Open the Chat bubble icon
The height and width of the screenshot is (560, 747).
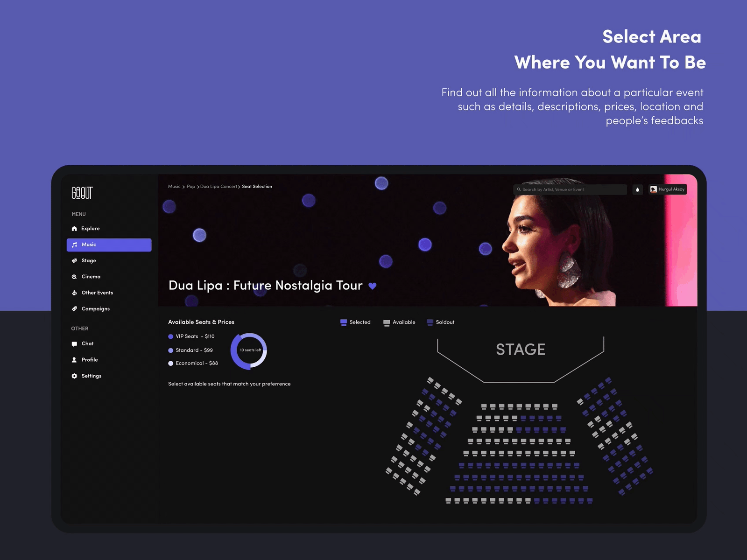(74, 344)
